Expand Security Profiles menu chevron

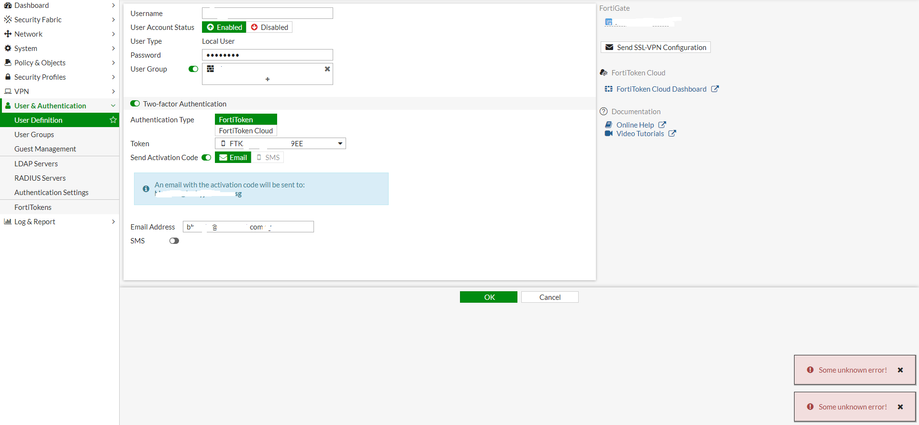tap(113, 77)
